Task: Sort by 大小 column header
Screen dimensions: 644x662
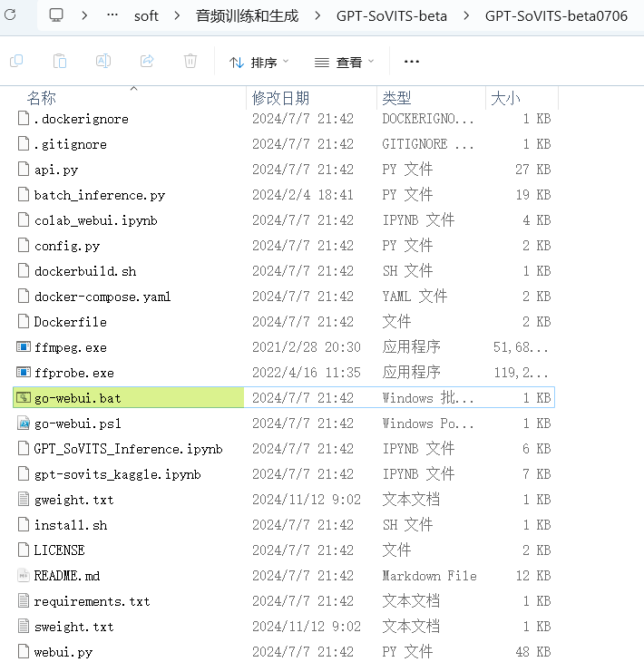Action: 505,98
